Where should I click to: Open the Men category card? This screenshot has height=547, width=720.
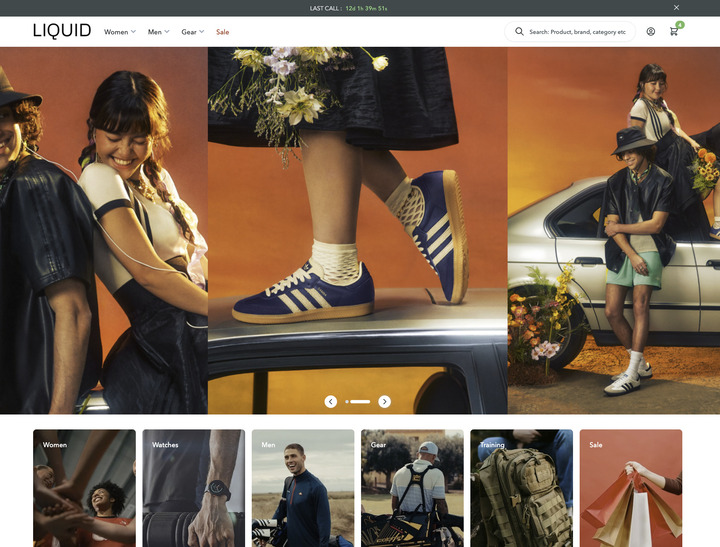point(303,488)
